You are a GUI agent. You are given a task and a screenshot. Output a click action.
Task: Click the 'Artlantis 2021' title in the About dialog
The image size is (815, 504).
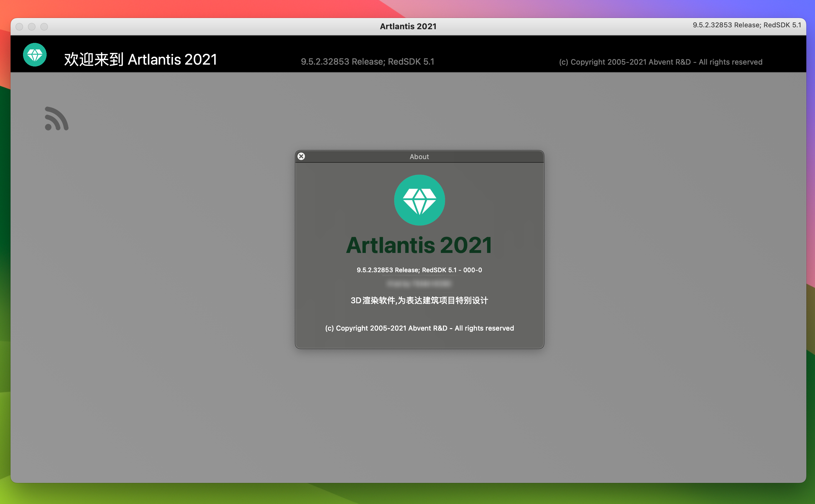click(419, 245)
